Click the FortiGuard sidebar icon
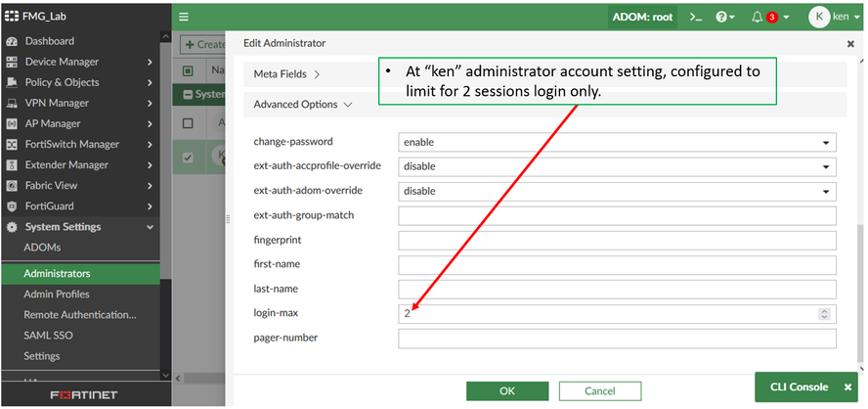 coord(12,206)
